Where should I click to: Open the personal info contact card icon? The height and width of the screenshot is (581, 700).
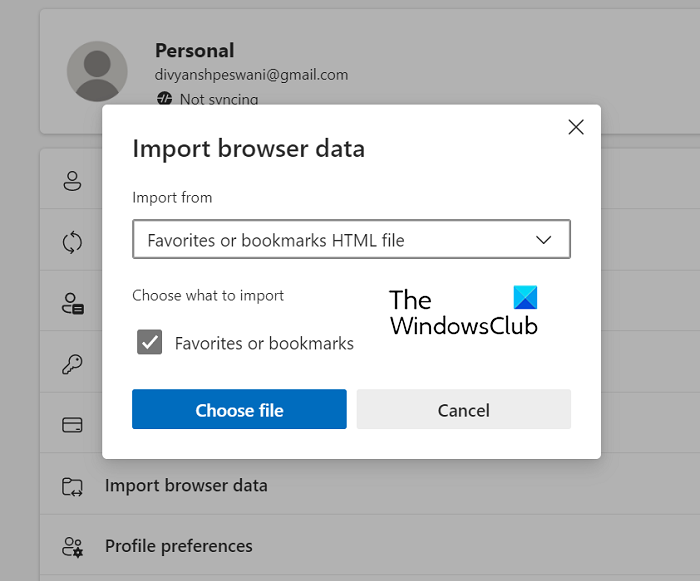(72, 304)
